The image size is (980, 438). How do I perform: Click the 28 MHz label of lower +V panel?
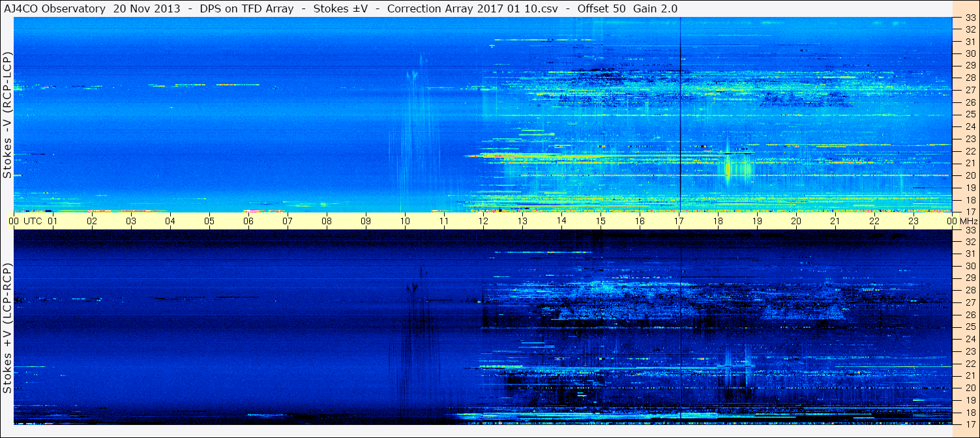coord(970,291)
